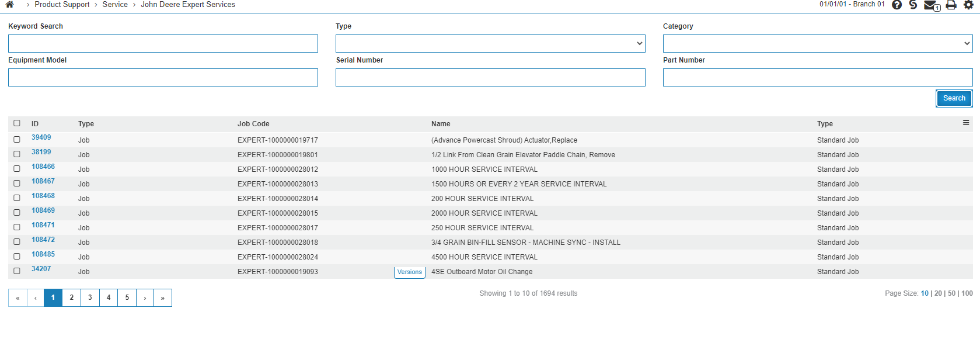Check the box for row 108468

click(x=17, y=198)
